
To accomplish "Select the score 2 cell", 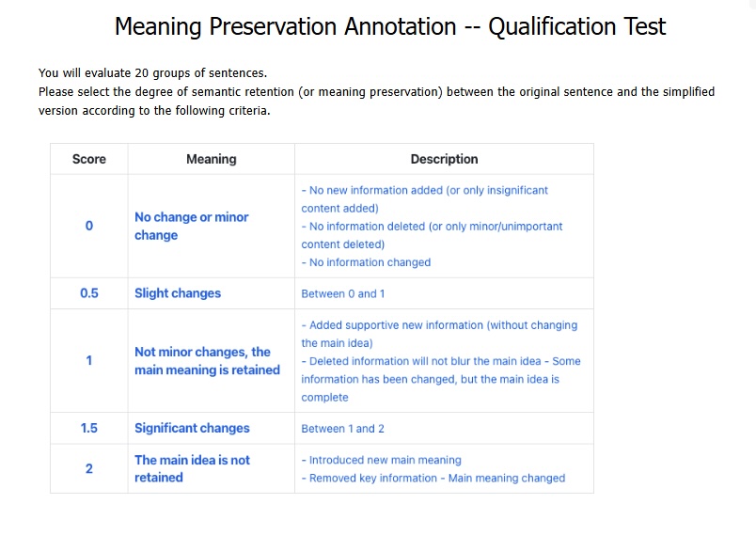I will pos(89,468).
